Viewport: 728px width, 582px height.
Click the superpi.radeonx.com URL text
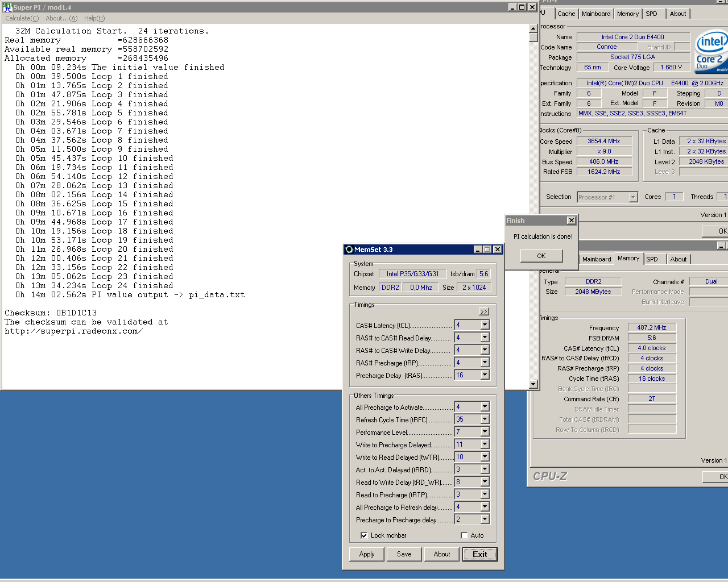(73, 331)
